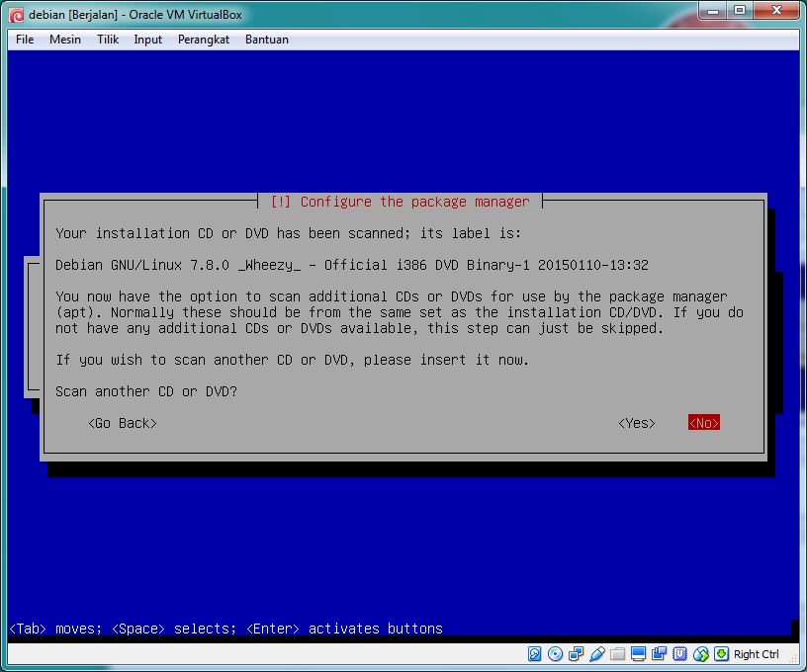Click the keyboard capture arrow icon
This screenshot has height=672, width=807.
722,654
